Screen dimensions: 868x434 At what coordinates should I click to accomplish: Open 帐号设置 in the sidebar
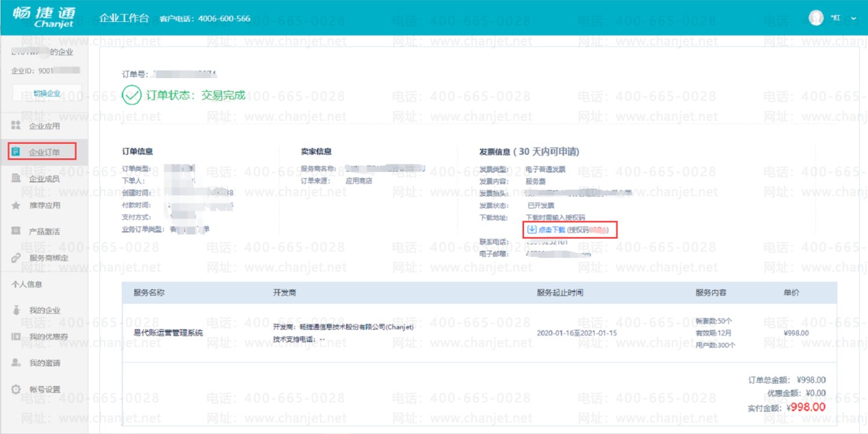point(45,389)
